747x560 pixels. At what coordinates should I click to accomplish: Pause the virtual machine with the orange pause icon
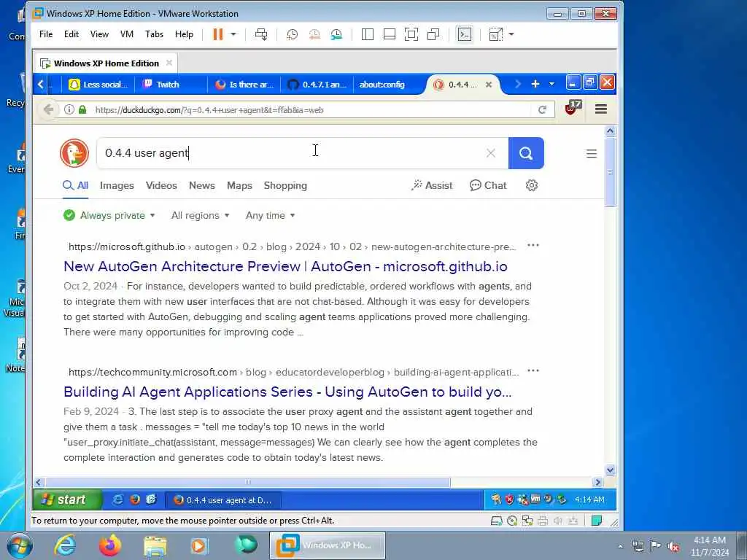[x=217, y=34]
